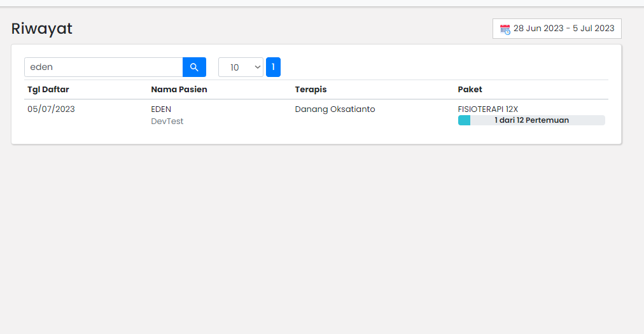
Task: Click the Paket column header
Action: tap(470, 90)
